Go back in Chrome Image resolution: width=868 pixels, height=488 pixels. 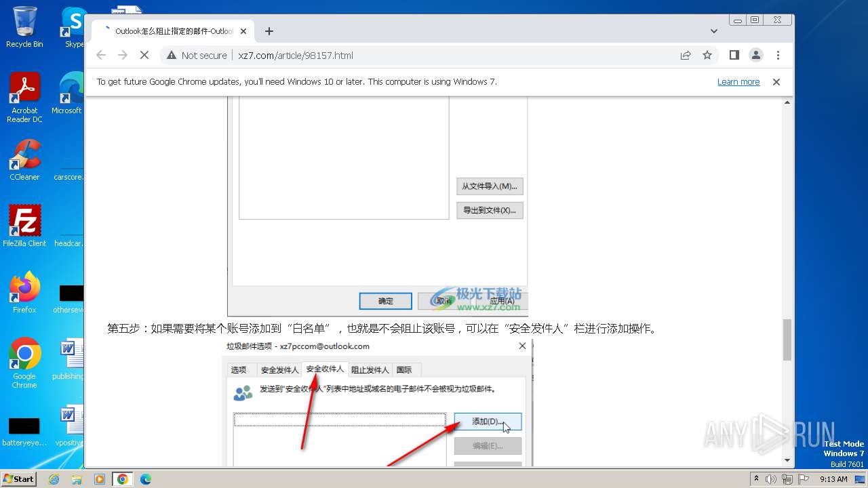point(101,55)
